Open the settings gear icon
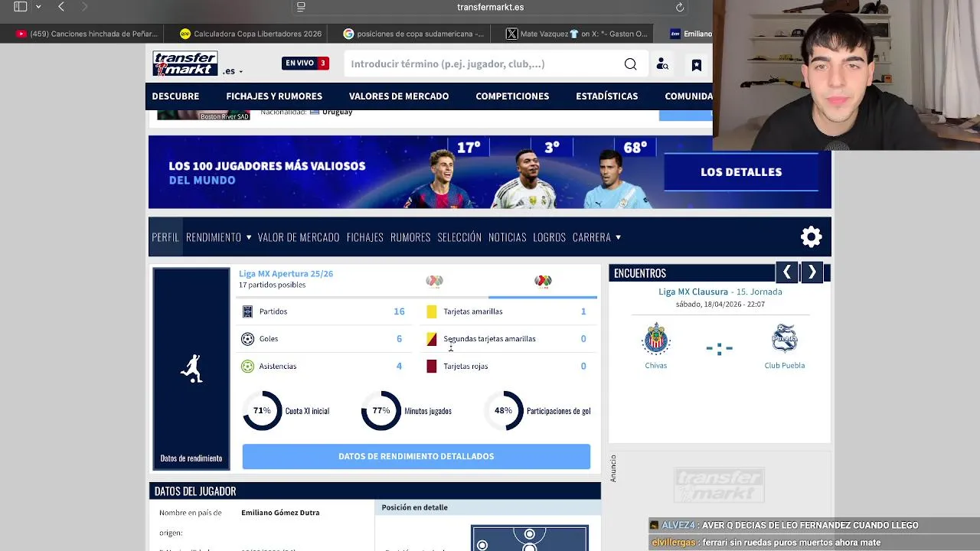980x551 pixels. (811, 236)
